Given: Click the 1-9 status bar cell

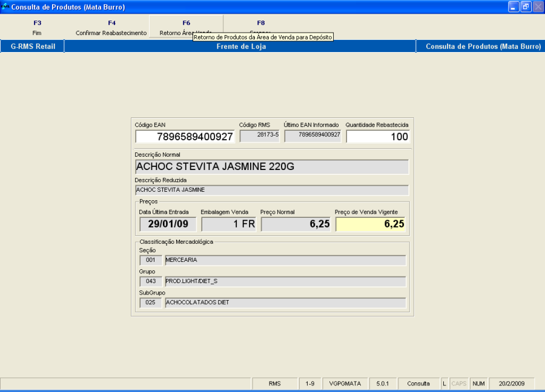Looking at the screenshot, I should (x=310, y=384).
